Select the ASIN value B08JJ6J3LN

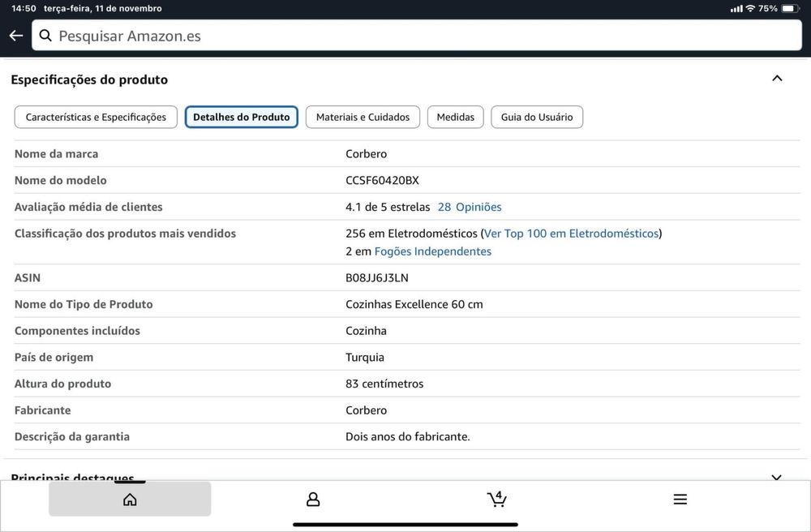[x=377, y=277]
